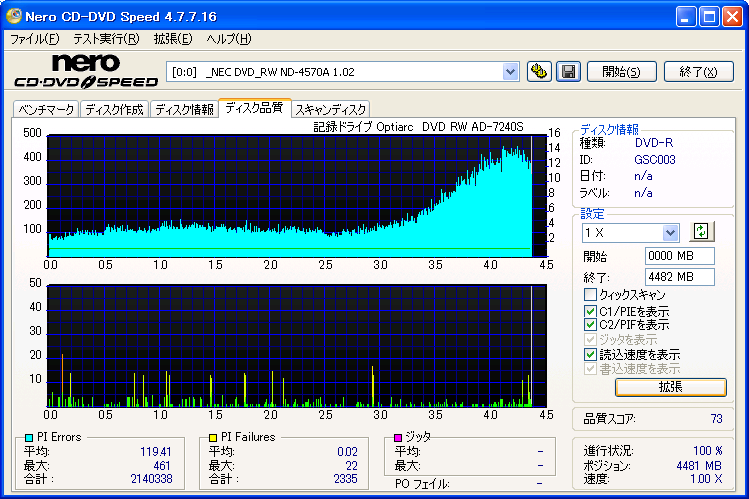Enable the クイックスキャン checkbox
Screen dimensions: 749x499
coord(590,294)
